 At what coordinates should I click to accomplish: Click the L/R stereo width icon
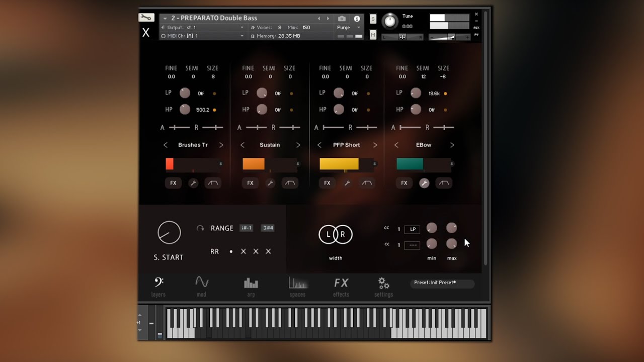336,234
